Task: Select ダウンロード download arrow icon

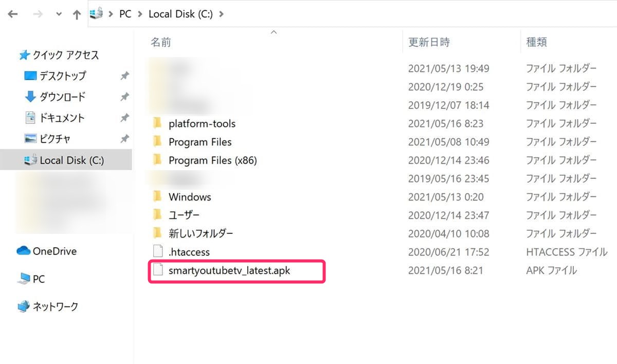Action: (30, 96)
